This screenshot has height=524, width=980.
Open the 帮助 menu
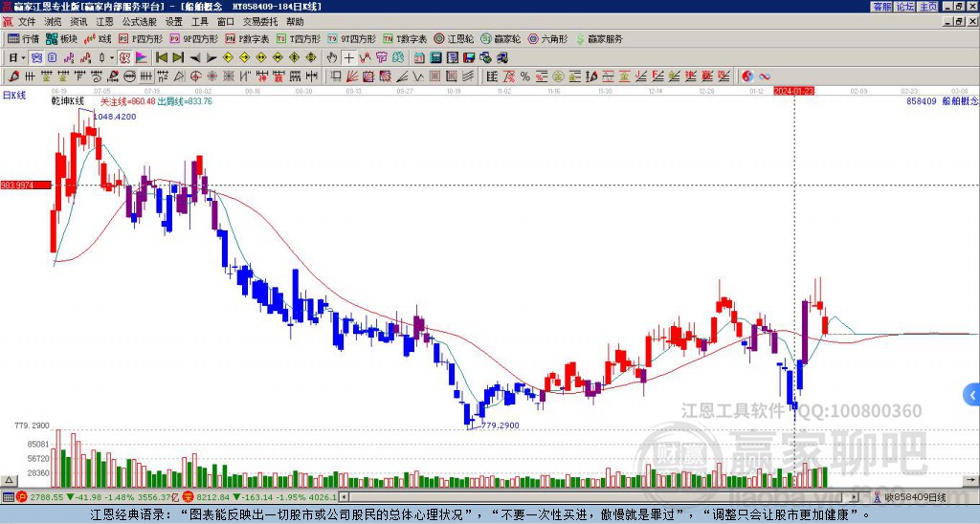[x=295, y=22]
